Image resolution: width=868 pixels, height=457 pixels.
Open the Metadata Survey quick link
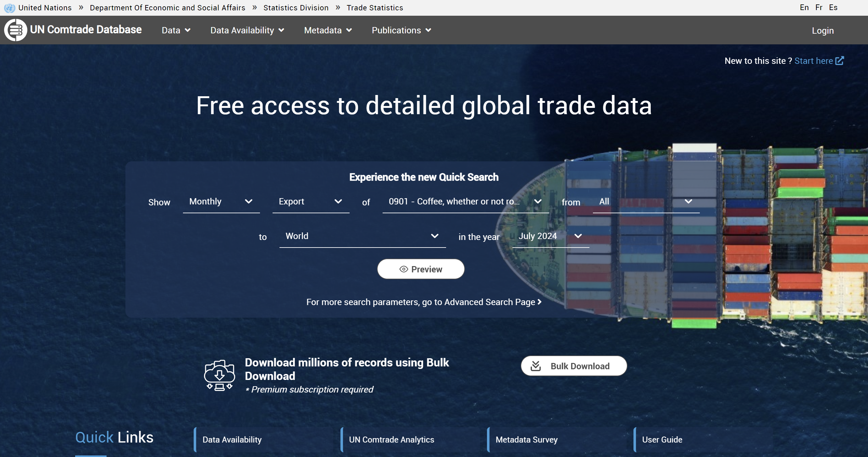tap(526, 439)
